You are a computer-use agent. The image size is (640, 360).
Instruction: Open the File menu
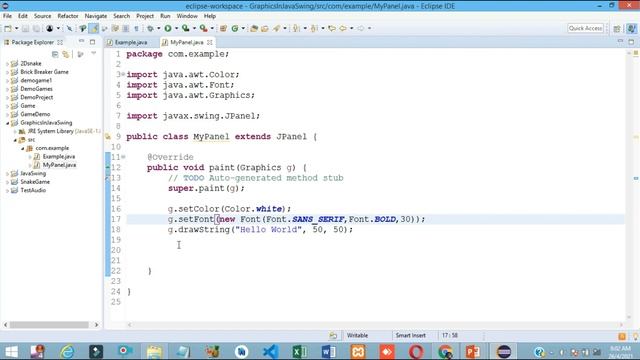[x=7, y=16]
